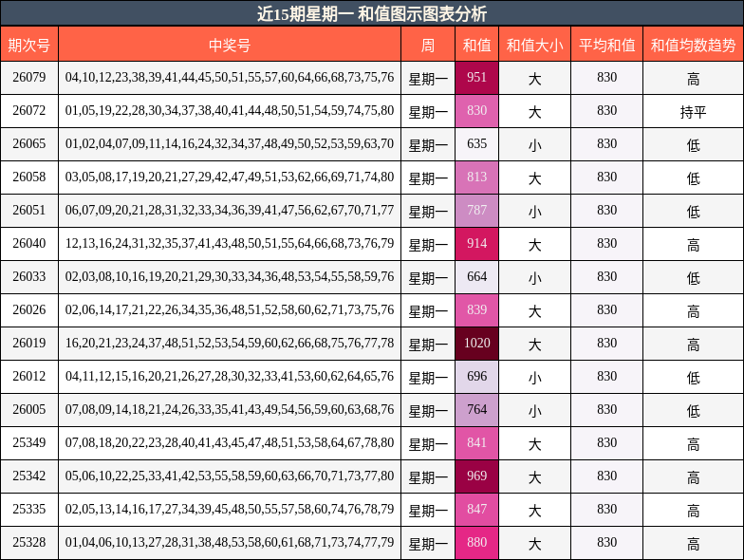Click 大 size in row 26019
Screen dimensions: 744x560
pyautogui.click(x=535, y=345)
